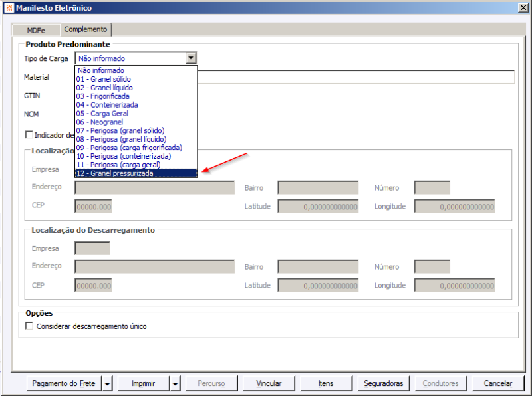Screen dimensions: 532x396
Task: Click the GTIN input field
Action: tap(133, 96)
